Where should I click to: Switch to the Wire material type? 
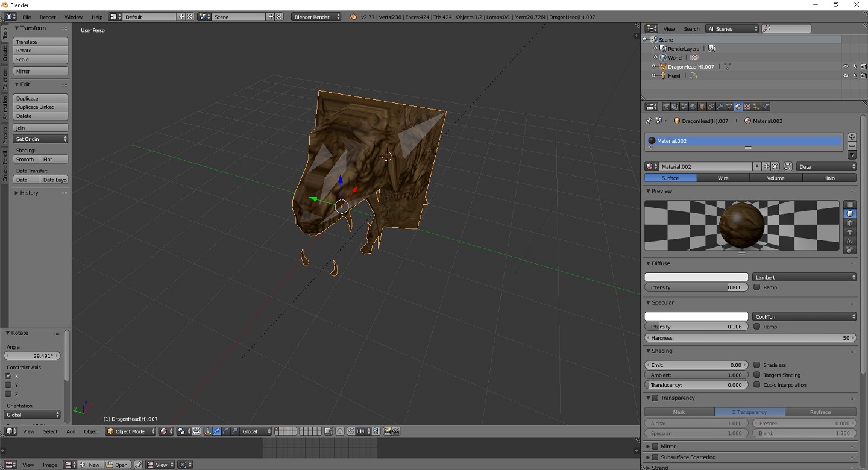point(723,178)
